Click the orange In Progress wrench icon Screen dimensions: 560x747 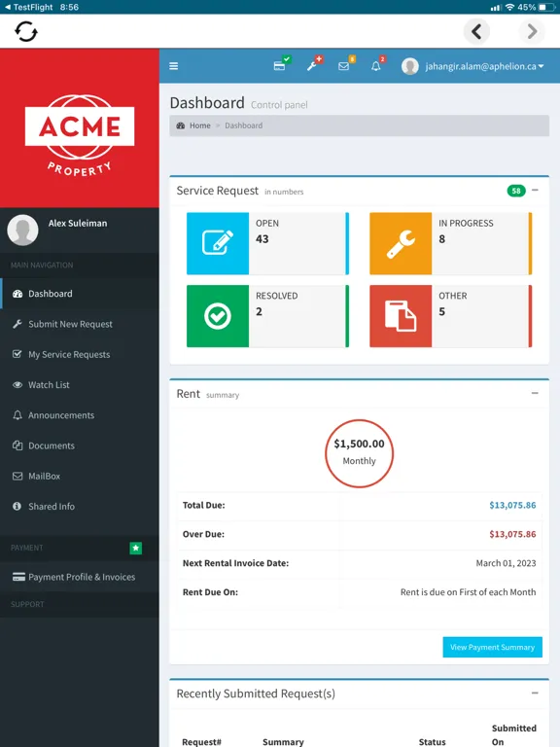[401, 243]
